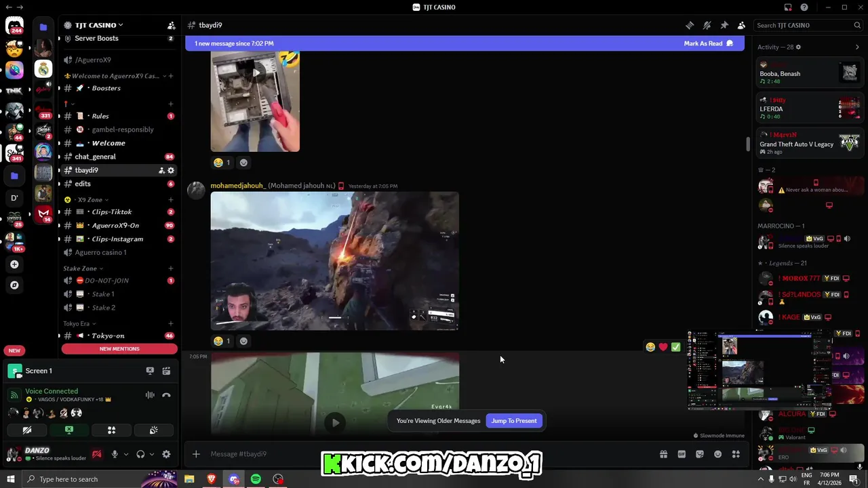
Task: Toggle the member list icon
Action: pos(741,25)
